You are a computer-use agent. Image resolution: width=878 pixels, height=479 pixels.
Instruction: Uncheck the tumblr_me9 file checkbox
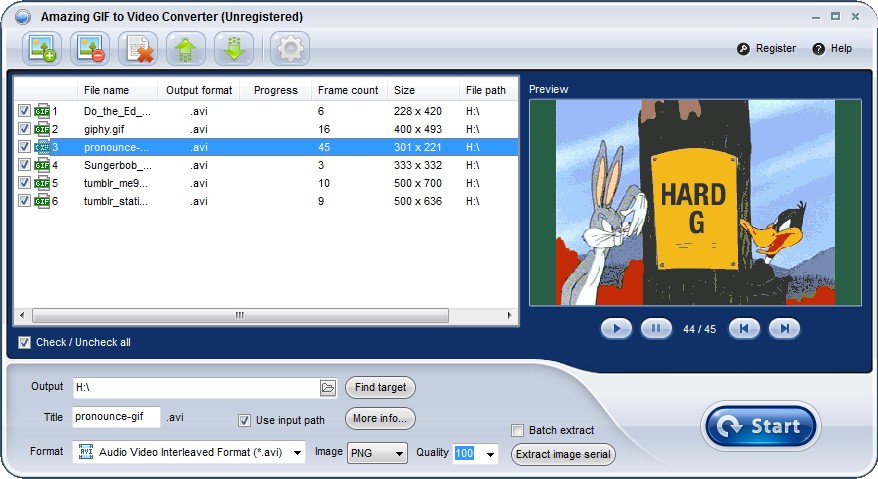tap(24, 182)
